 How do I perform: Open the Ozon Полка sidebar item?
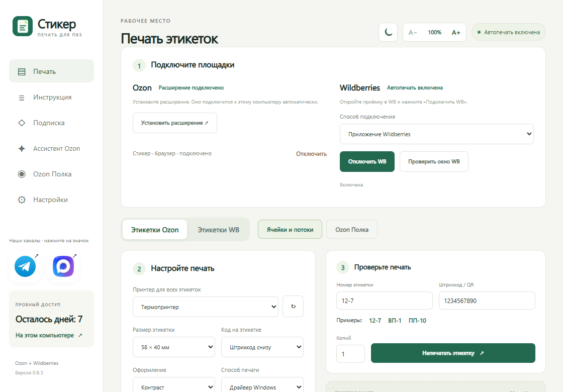click(x=51, y=174)
